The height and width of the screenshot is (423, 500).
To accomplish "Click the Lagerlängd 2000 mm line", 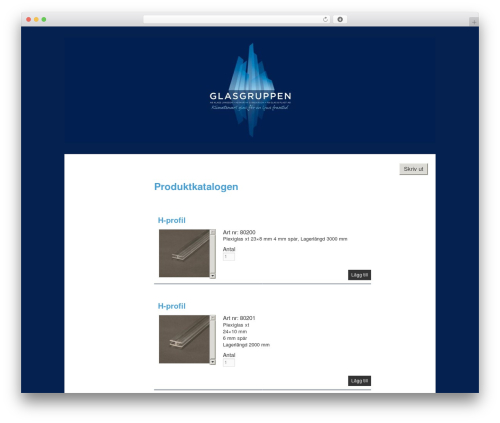I will tap(246, 345).
